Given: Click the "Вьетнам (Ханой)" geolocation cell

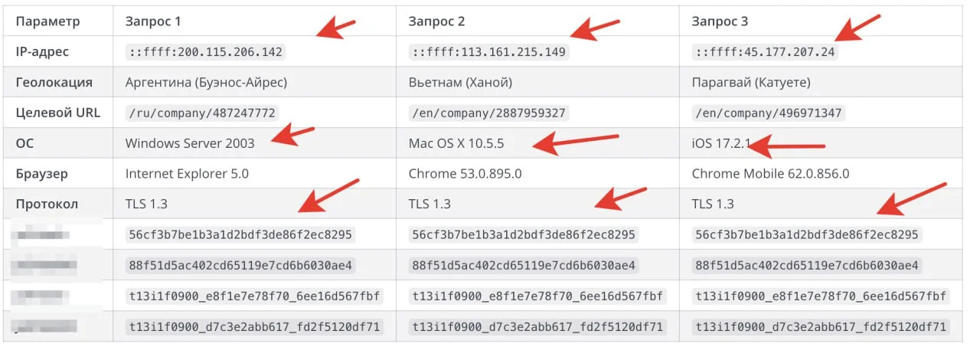Looking at the screenshot, I should (462, 82).
